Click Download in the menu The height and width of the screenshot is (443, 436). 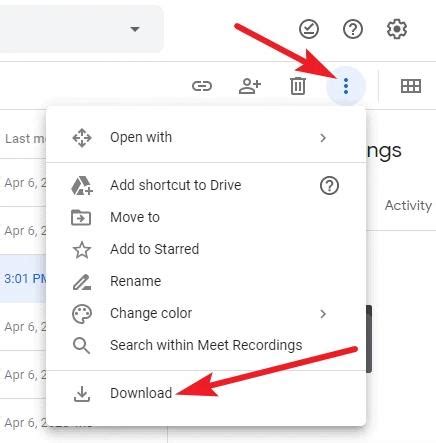click(206, 393)
